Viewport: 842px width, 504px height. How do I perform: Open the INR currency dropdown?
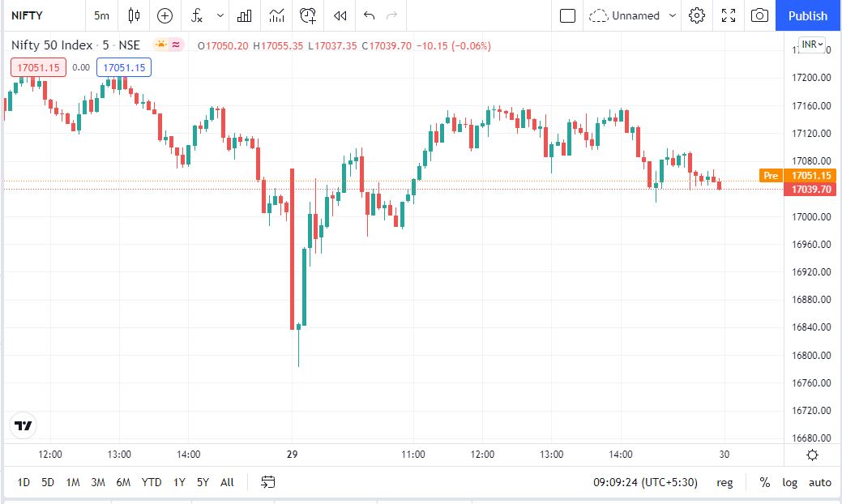pyautogui.click(x=811, y=44)
